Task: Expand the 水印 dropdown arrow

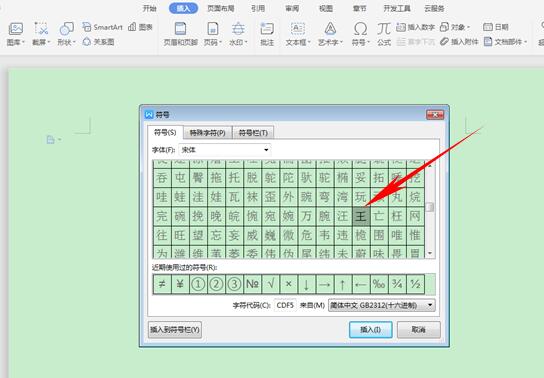Action: (x=246, y=42)
